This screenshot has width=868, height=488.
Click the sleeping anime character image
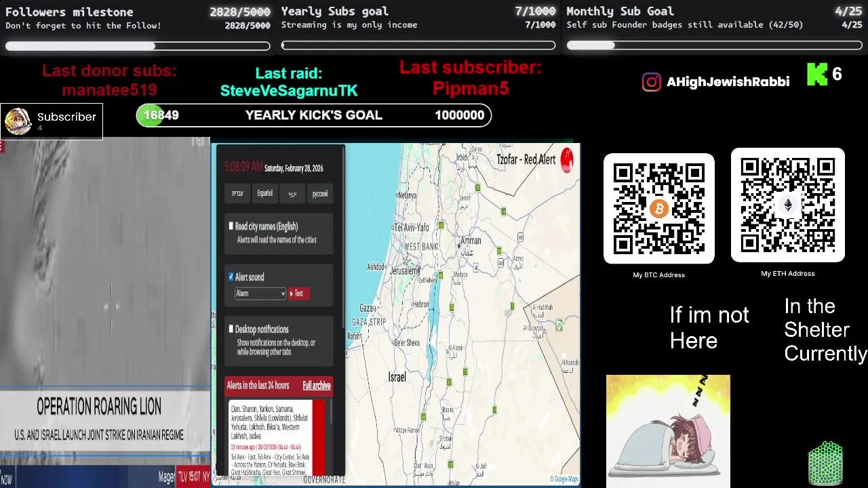668,431
